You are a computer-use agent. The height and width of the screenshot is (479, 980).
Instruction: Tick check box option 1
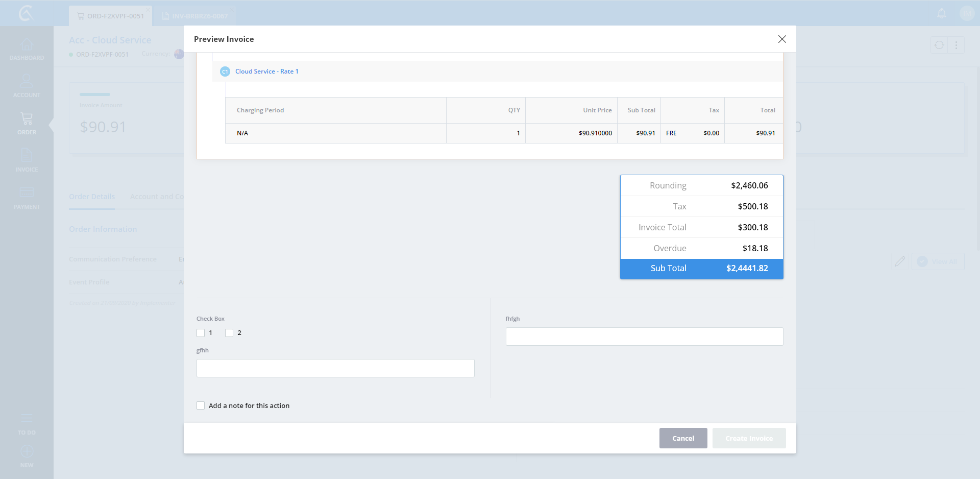[x=201, y=333]
